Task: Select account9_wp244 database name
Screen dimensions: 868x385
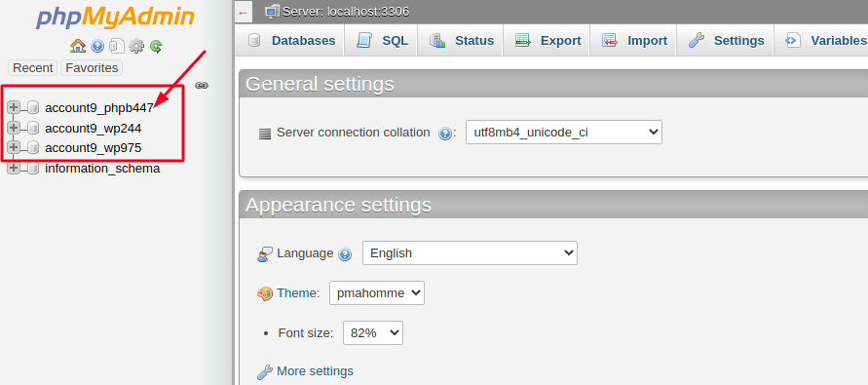Action: tap(93, 129)
